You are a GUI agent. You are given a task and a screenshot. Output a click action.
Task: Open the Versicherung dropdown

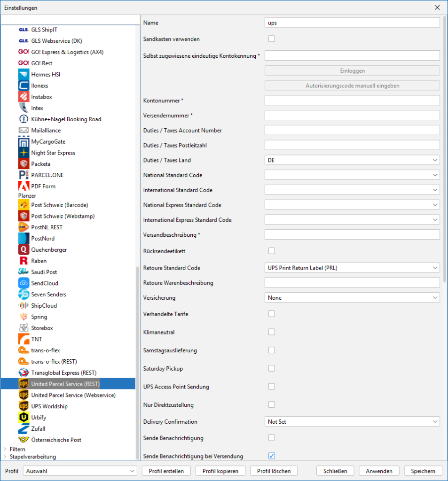(x=352, y=297)
